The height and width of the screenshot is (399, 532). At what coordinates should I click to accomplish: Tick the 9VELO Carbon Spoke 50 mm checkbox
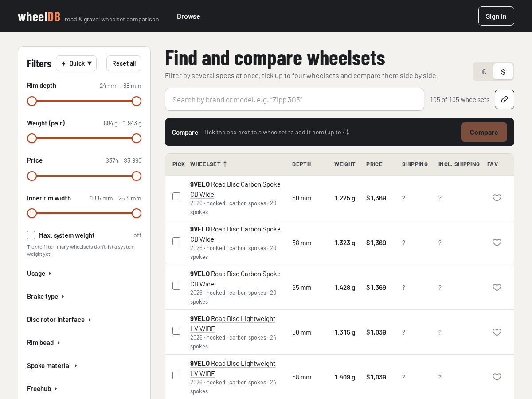point(176,196)
